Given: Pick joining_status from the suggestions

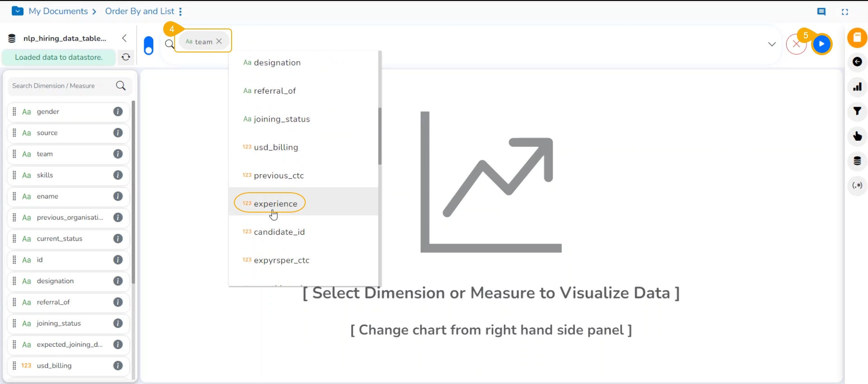Looking at the screenshot, I should [x=281, y=119].
